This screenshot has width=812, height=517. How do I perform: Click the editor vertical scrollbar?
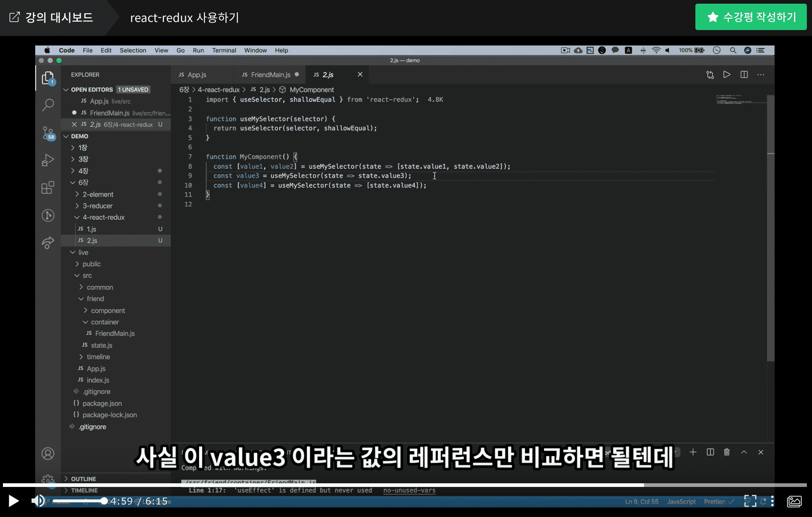tap(771, 227)
